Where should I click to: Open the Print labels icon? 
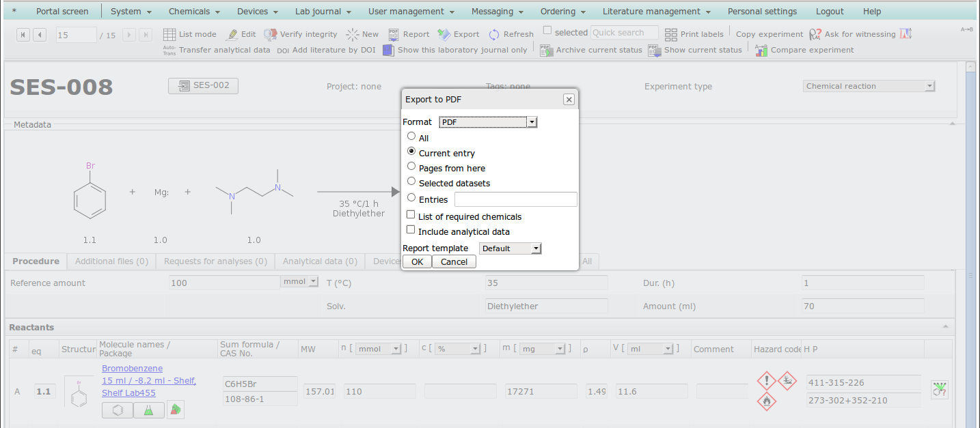coord(671,34)
